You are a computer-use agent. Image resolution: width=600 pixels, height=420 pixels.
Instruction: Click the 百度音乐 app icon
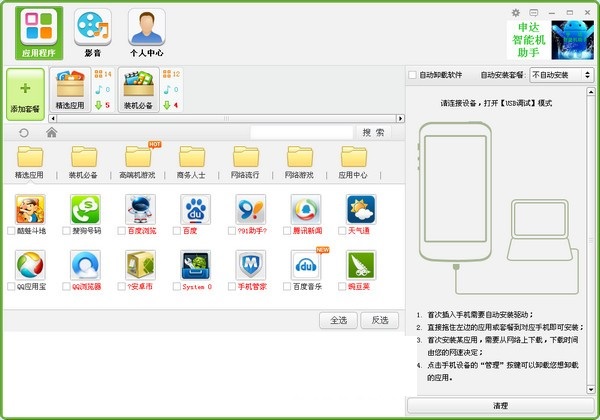[x=306, y=265]
